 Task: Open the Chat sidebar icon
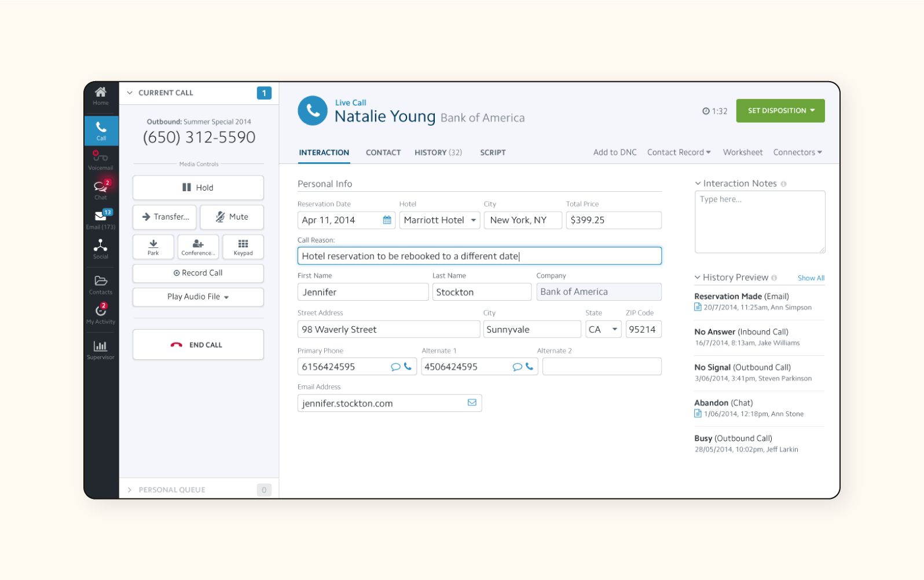tap(101, 189)
